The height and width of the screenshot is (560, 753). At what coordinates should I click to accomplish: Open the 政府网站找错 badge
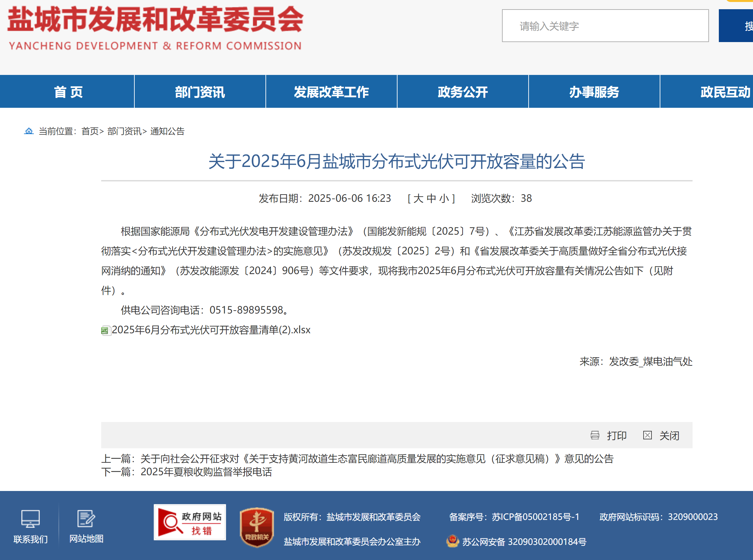point(190,522)
